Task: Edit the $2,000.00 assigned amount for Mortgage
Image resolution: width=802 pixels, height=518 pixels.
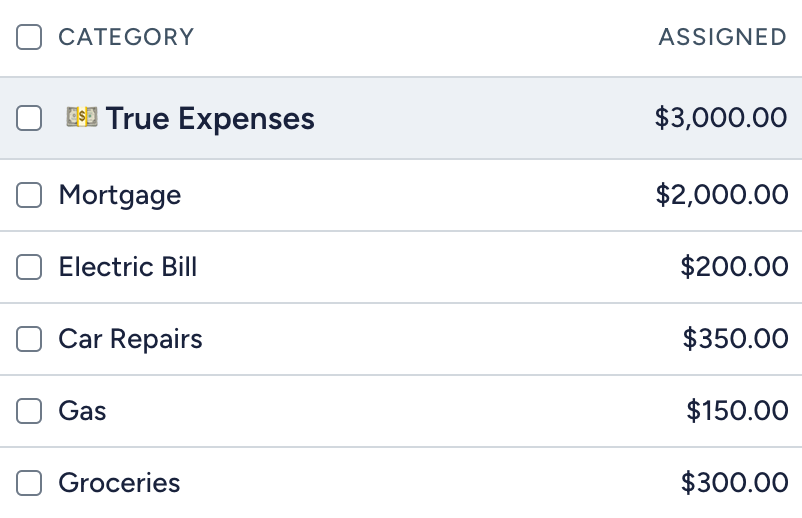Action: pos(722,195)
